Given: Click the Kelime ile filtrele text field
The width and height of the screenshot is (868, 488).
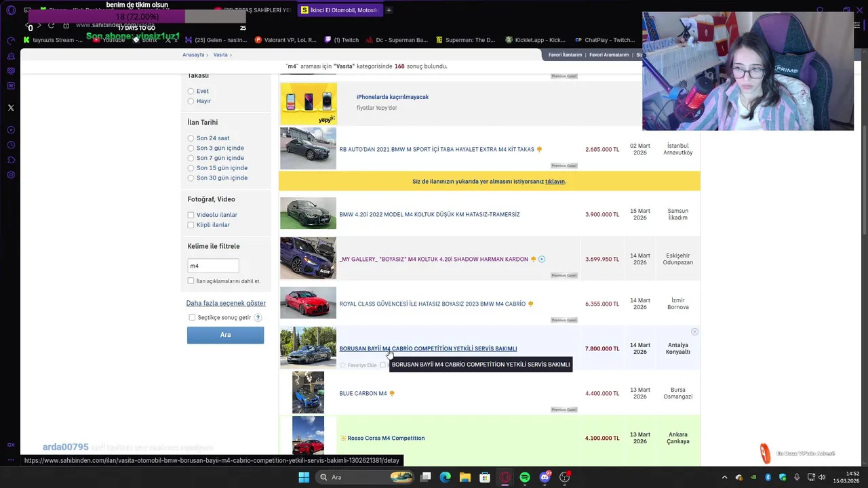Looking at the screenshot, I should [213, 266].
